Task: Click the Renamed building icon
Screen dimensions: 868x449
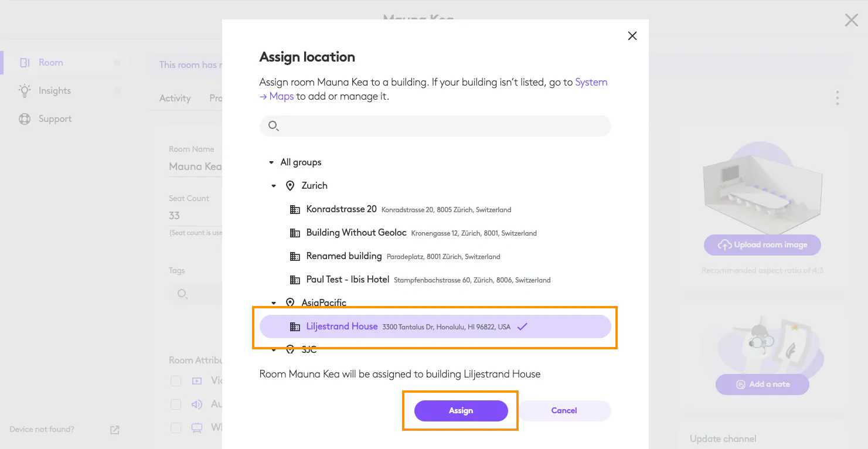Action: point(295,256)
